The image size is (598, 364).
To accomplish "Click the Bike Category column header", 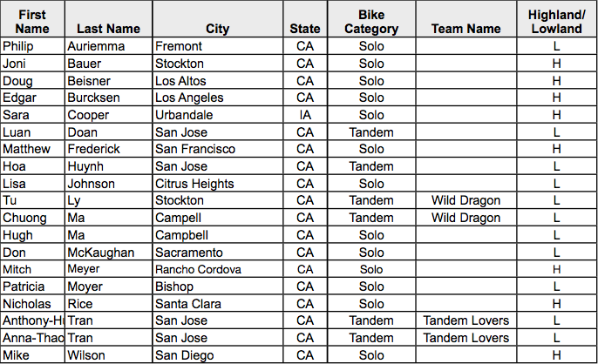I will 370,22.
